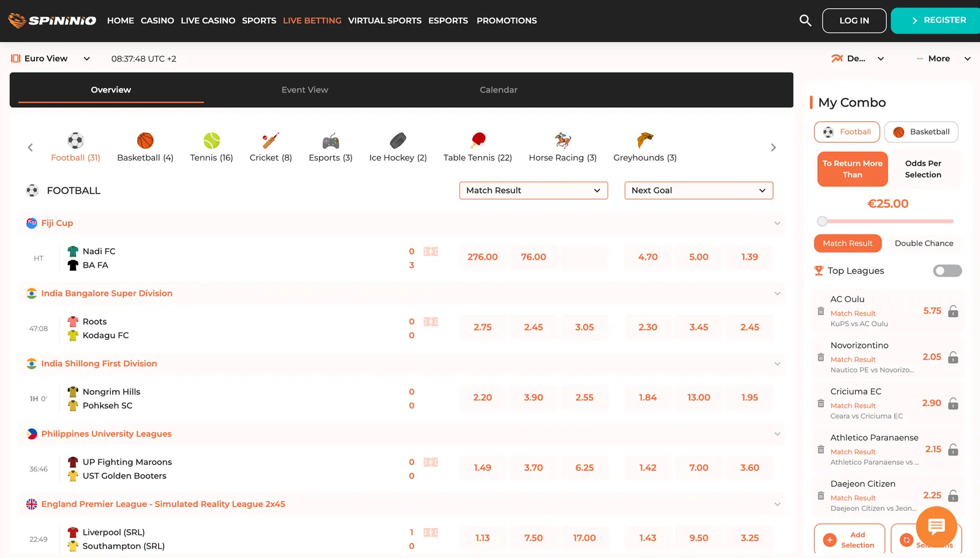Choose To Return More Than option
The height and width of the screenshot is (558, 980).
point(853,169)
